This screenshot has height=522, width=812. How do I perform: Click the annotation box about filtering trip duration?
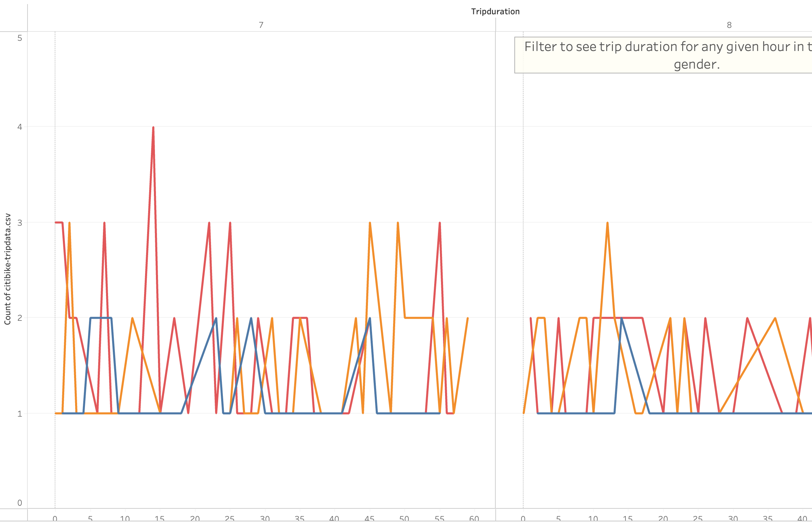click(663, 55)
